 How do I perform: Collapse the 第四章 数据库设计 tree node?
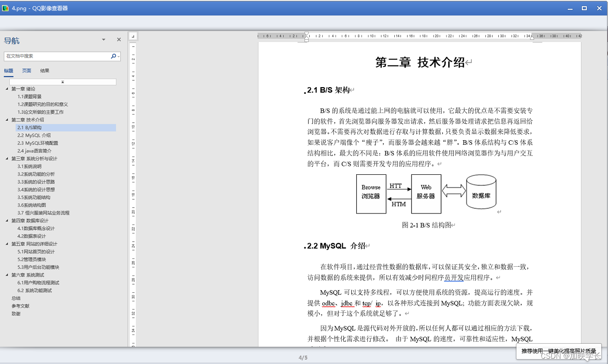point(7,221)
